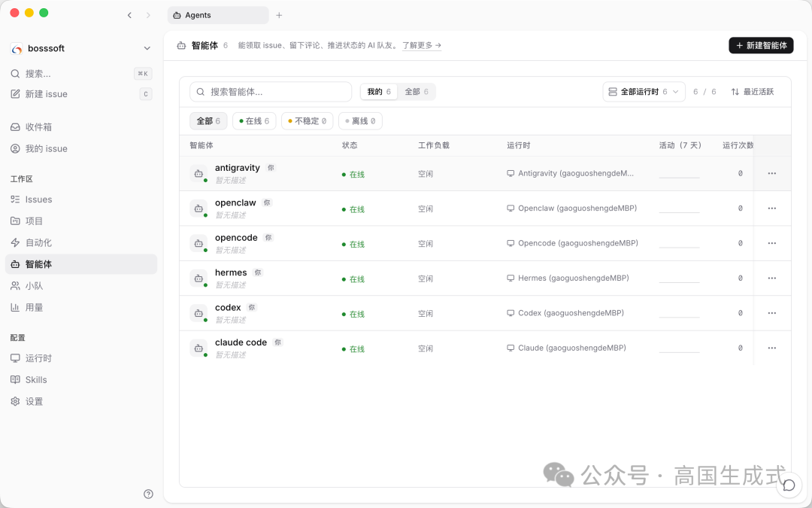Open 自动化 in the sidebar
Screen dimensions: 812x508
click(x=81, y=242)
